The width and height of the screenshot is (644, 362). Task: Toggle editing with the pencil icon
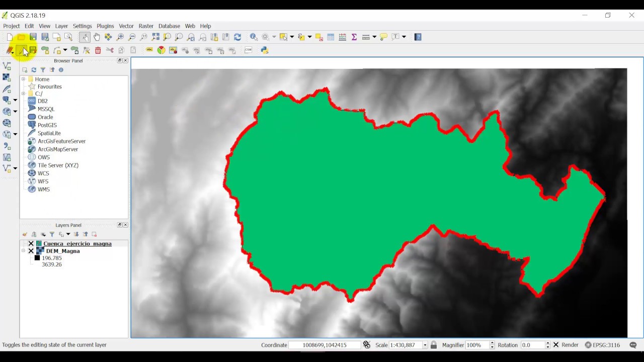(x=21, y=50)
